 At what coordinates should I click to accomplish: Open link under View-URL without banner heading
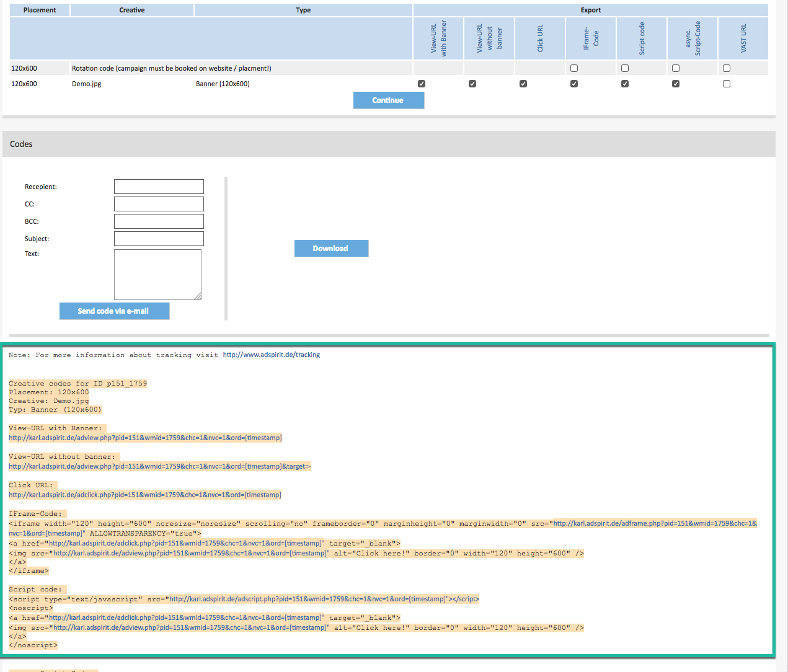click(x=160, y=466)
